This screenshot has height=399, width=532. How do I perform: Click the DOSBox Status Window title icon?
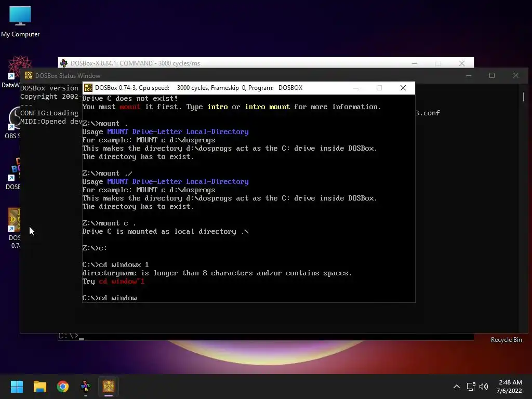click(x=29, y=75)
